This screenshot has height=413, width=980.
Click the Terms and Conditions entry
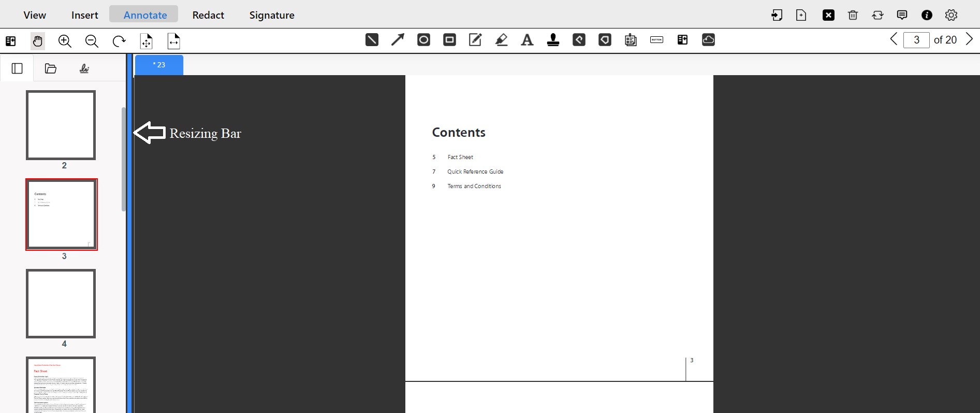pyautogui.click(x=474, y=186)
